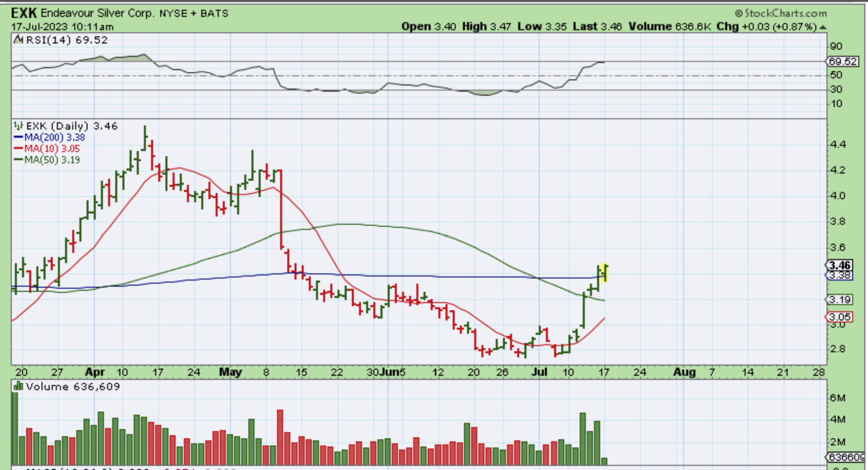Click the Low 3.35 value in header
This screenshot has width=868, height=470.
[x=542, y=27]
